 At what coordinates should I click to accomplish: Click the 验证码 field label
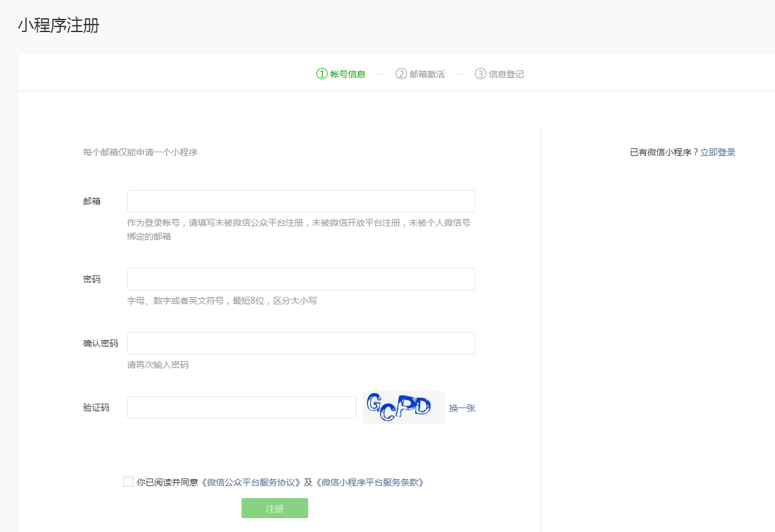(96, 407)
